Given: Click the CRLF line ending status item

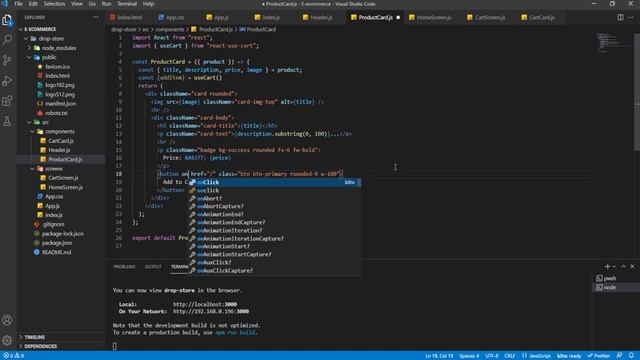Looking at the screenshot, I should [x=509, y=356].
